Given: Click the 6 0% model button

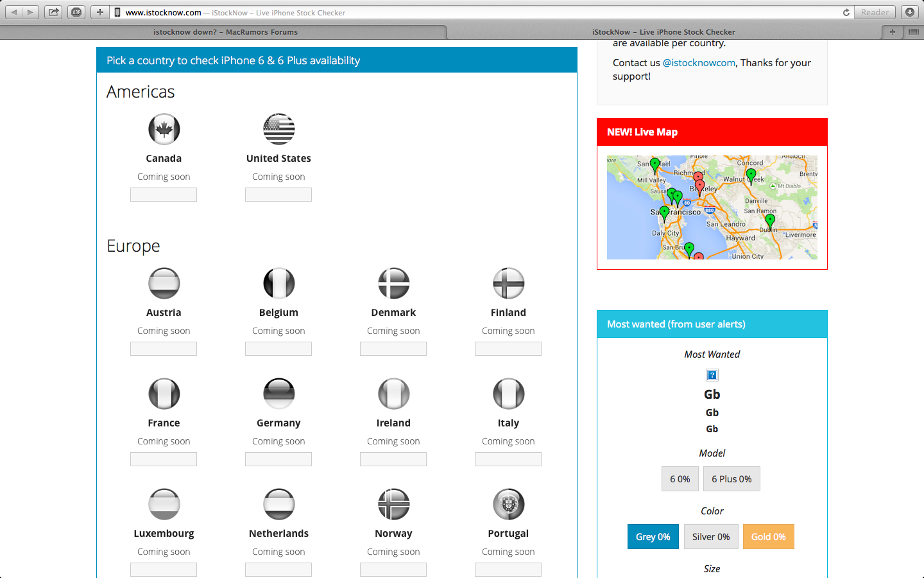Looking at the screenshot, I should tap(680, 479).
